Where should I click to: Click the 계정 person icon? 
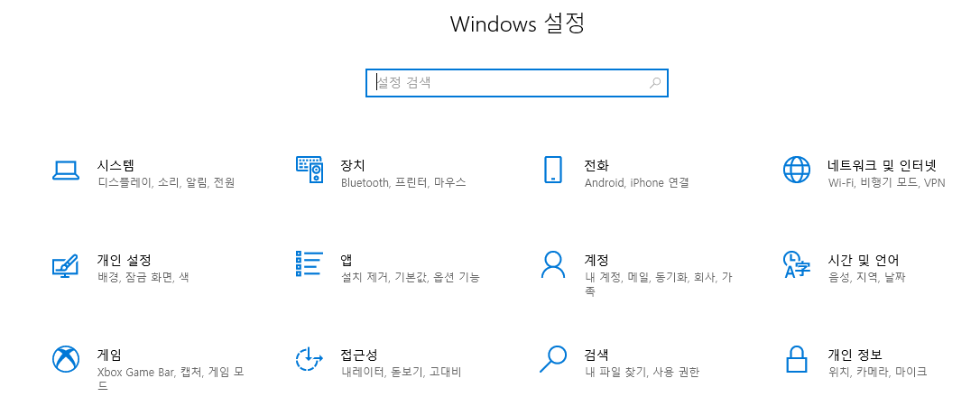coord(553,265)
